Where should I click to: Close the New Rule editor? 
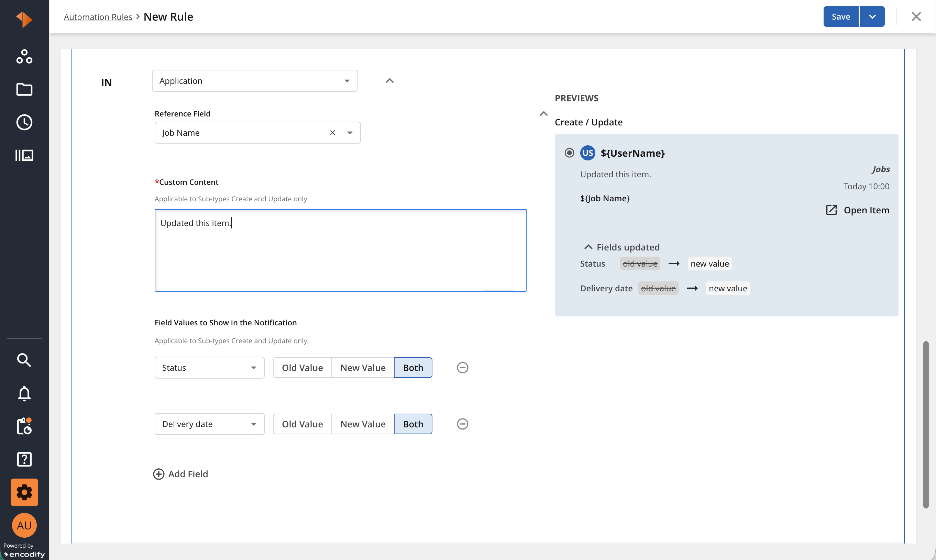(x=916, y=16)
